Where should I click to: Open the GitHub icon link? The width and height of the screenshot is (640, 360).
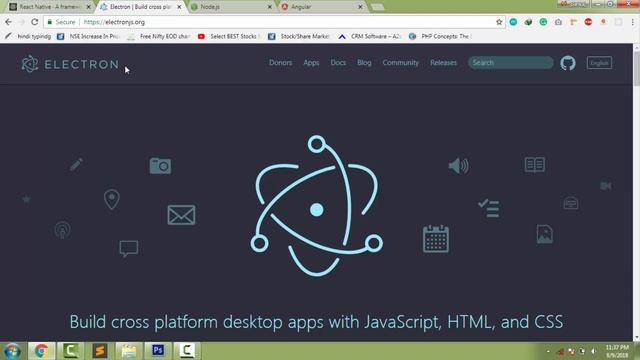(x=568, y=63)
